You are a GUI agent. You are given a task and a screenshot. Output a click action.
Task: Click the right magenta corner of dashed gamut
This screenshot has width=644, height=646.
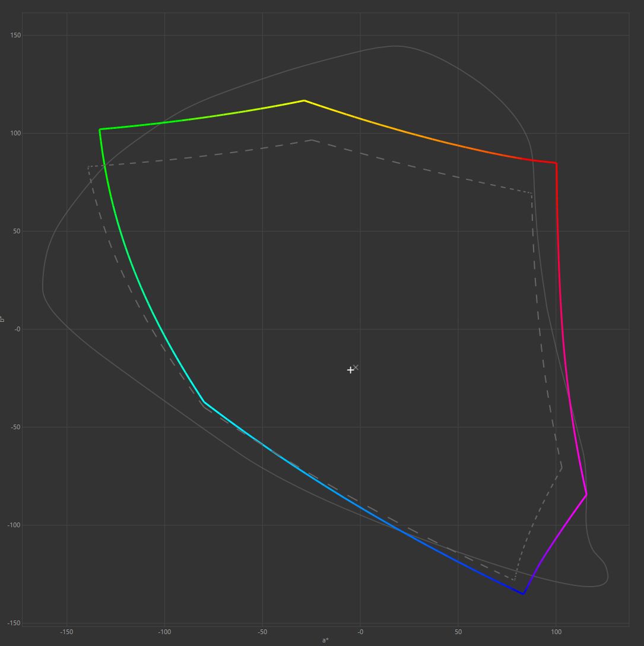[x=561, y=468]
